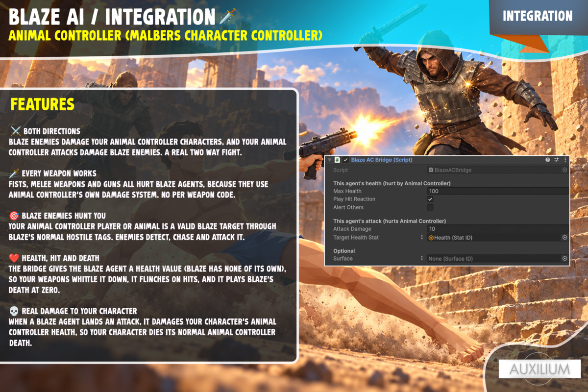This screenshot has height=392, width=588.
Task: Open the component three-dot context menu
Action: click(x=565, y=160)
